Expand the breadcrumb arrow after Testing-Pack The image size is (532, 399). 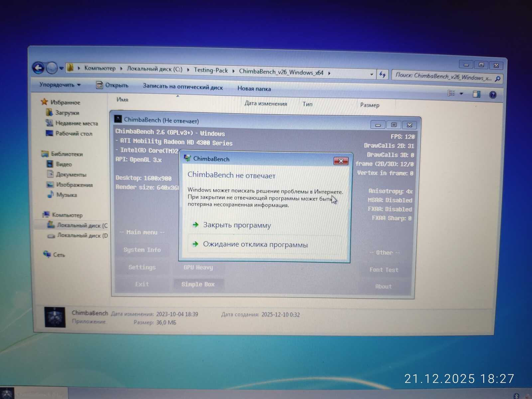pos(233,71)
